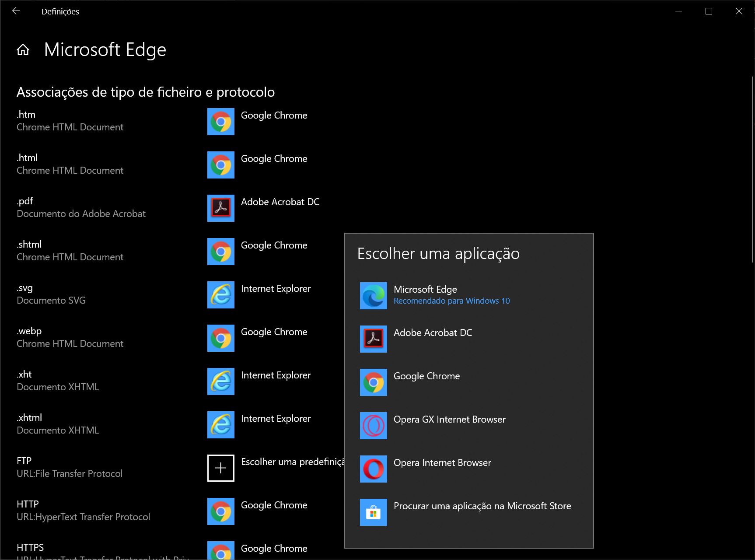Click 'URL:HyperText Transfer Protocol' text
This screenshot has height=560, width=755.
(x=84, y=517)
